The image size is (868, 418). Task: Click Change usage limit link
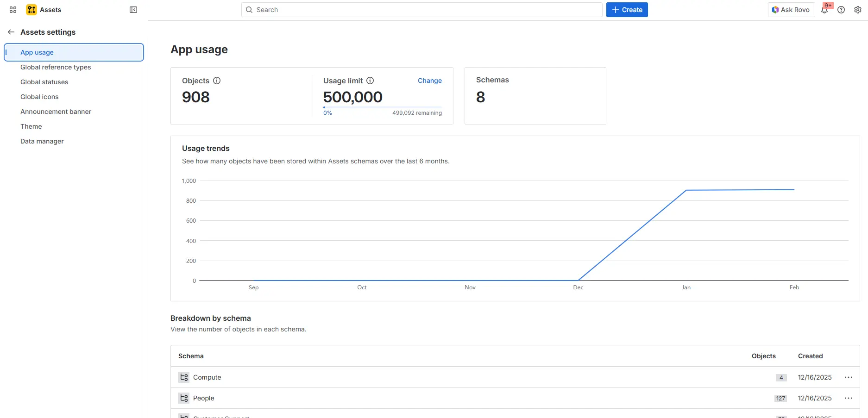click(x=430, y=81)
